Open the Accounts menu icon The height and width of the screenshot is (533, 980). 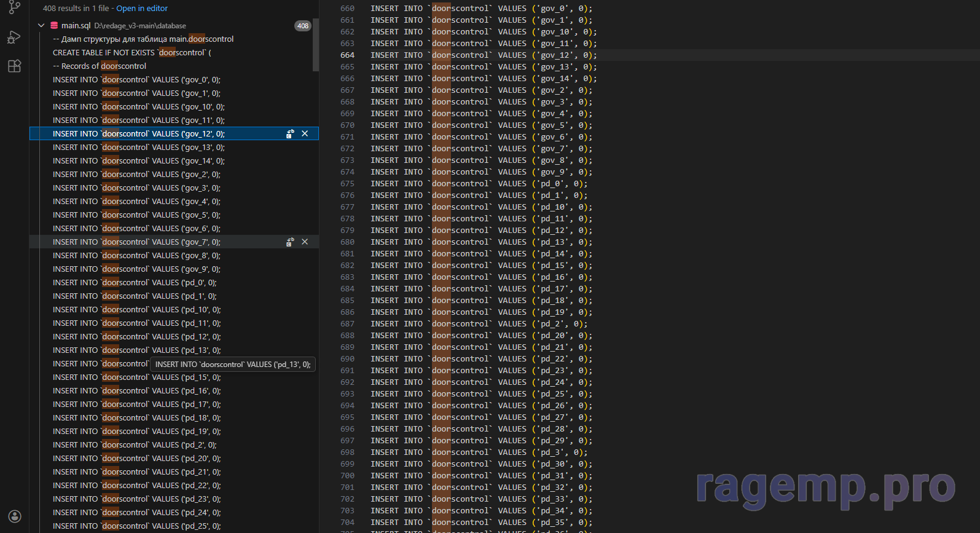tap(15, 516)
